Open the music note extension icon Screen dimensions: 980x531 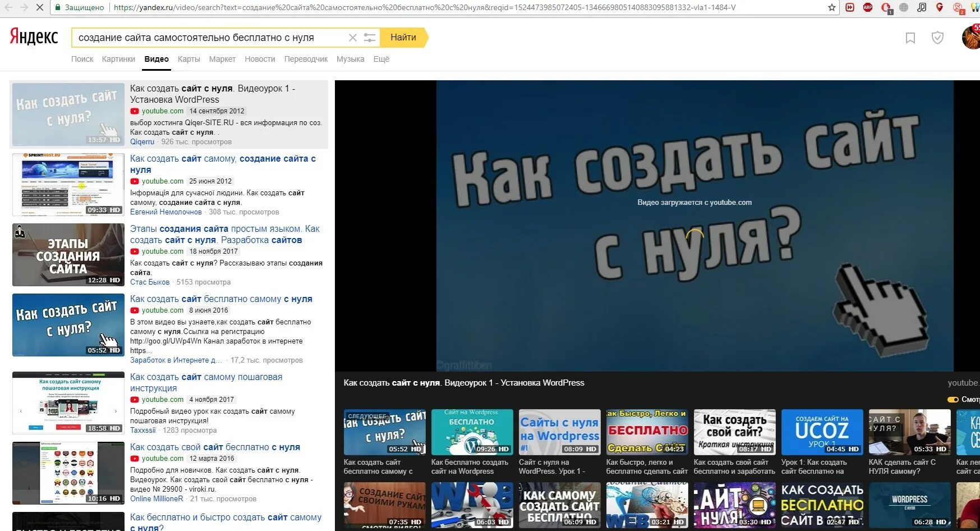pos(922,7)
